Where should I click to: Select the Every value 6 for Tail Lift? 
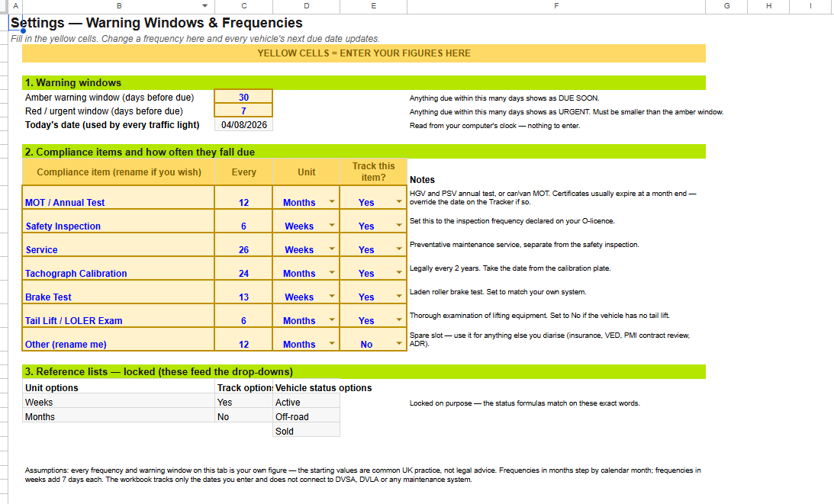[243, 315]
